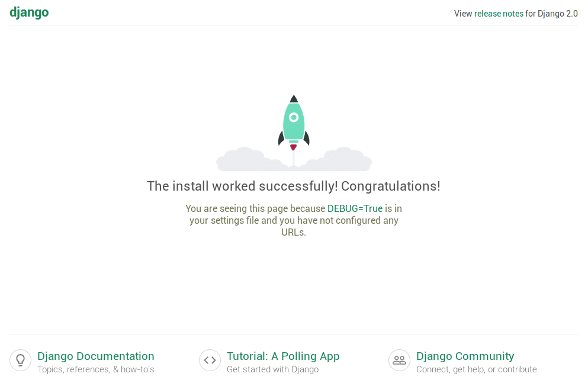Click the "Django 2.0" version text
The height and width of the screenshot is (383, 588).
(x=557, y=14)
